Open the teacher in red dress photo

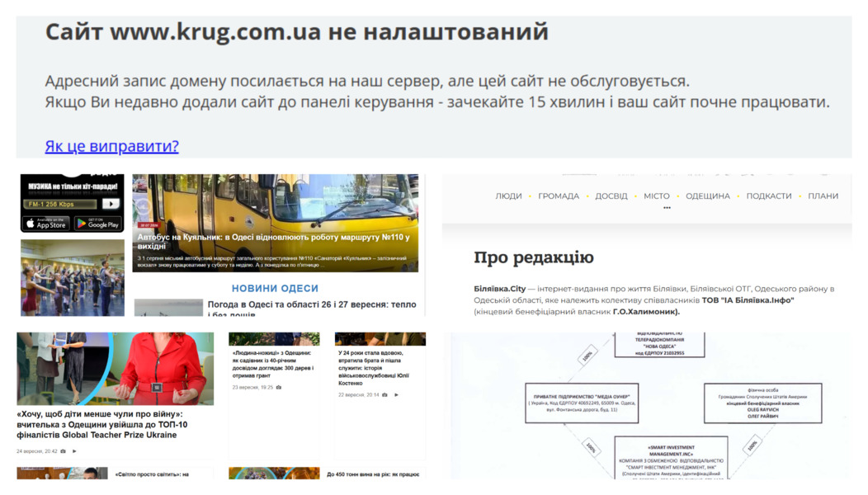[116, 369]
